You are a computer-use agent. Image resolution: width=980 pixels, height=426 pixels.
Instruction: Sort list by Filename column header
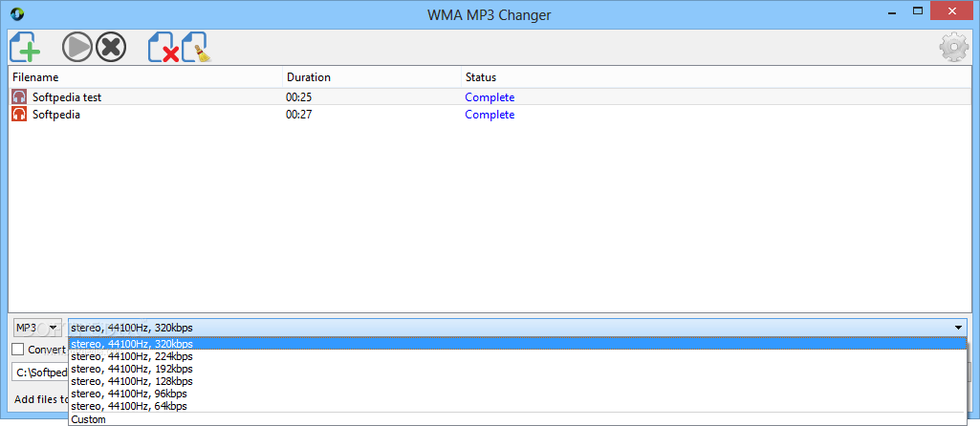point(145,77)
